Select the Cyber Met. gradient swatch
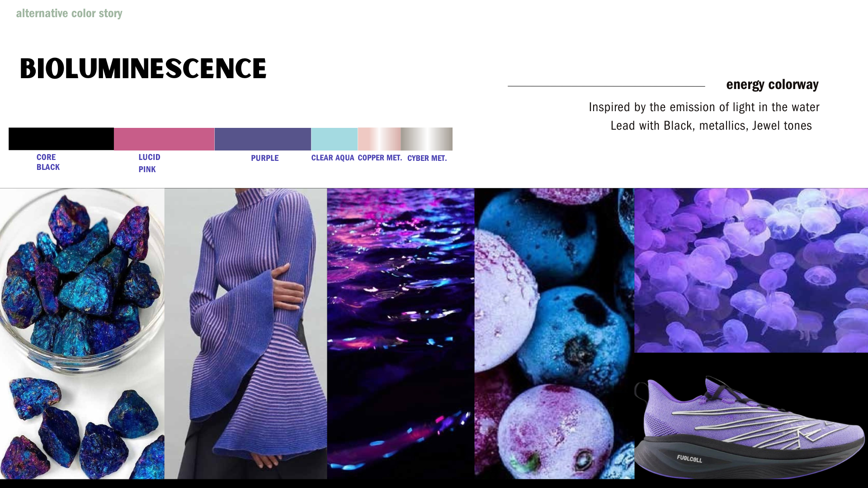The width and height of the screenshot is (868, 488). coord(426,139)
